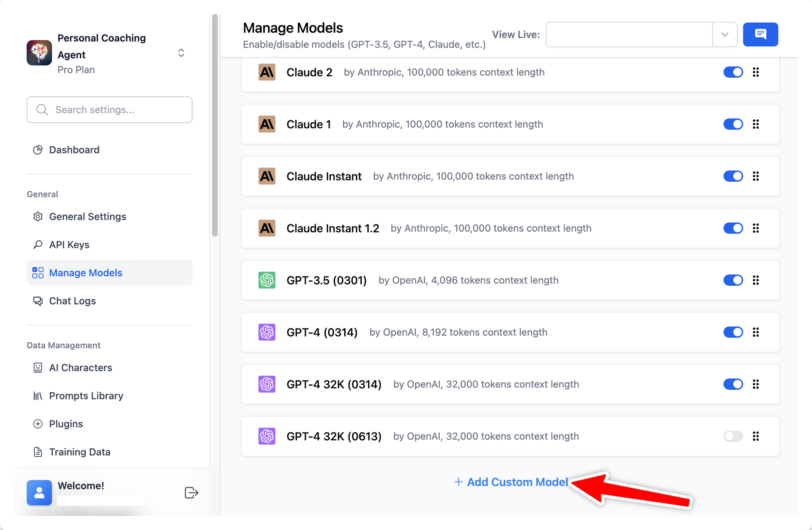Click the drag handle on GPT-4 32K (0314)
Image resolution: width=812 pixels, height=530 pixels.
pos(756,384)
